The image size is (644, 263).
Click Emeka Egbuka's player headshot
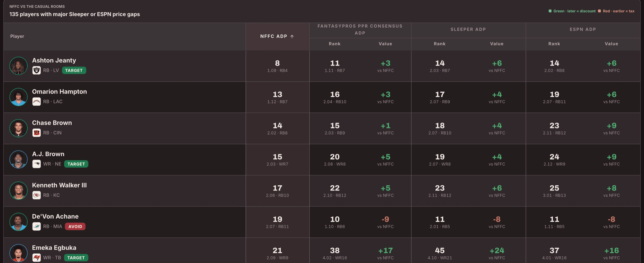point(18,253)
